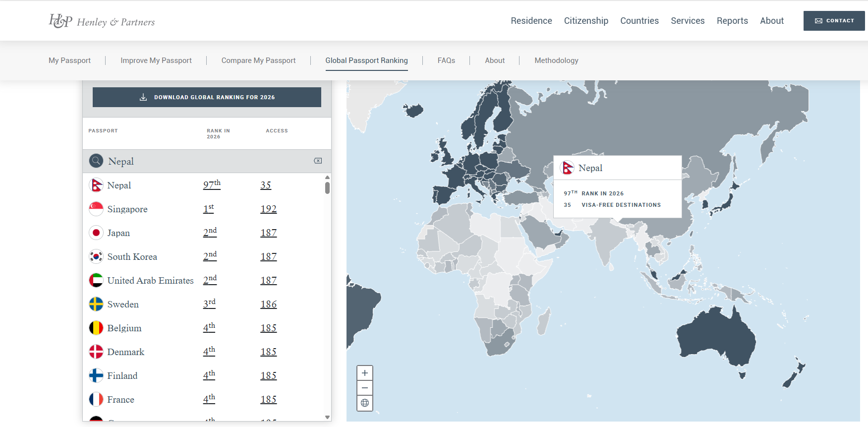Open the Citizenship menu
This screenshot has height=427, width=868.
586,21
